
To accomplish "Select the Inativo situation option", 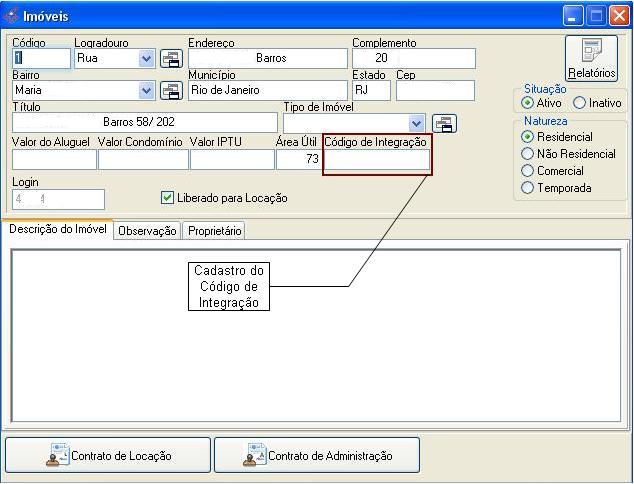I will click(579, 103).
